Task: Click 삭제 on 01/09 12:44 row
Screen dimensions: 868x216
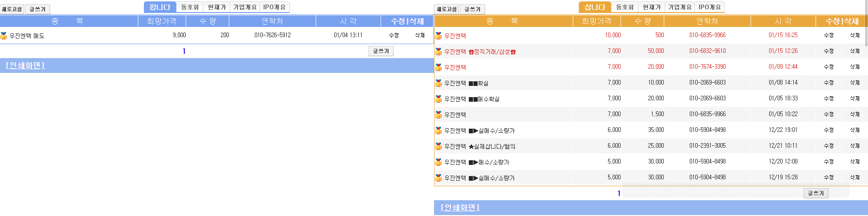Action: (855, 67)
